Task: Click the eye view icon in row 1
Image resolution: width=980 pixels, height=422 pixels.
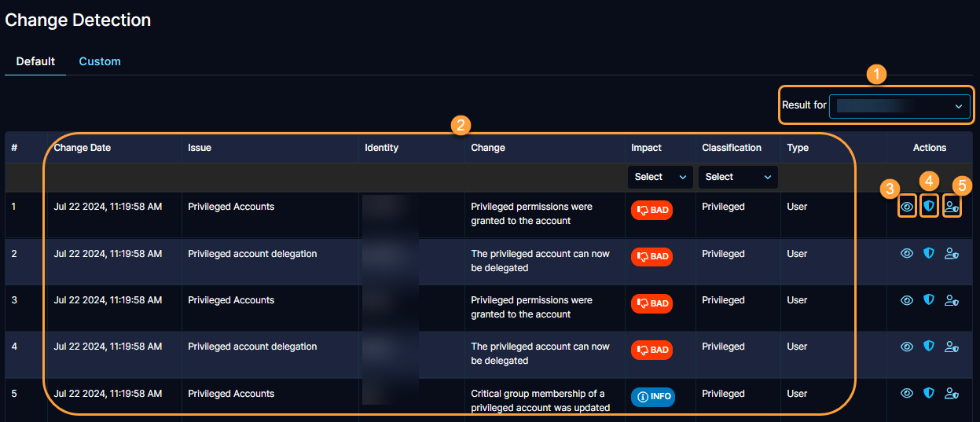Action: click(907, 207)
